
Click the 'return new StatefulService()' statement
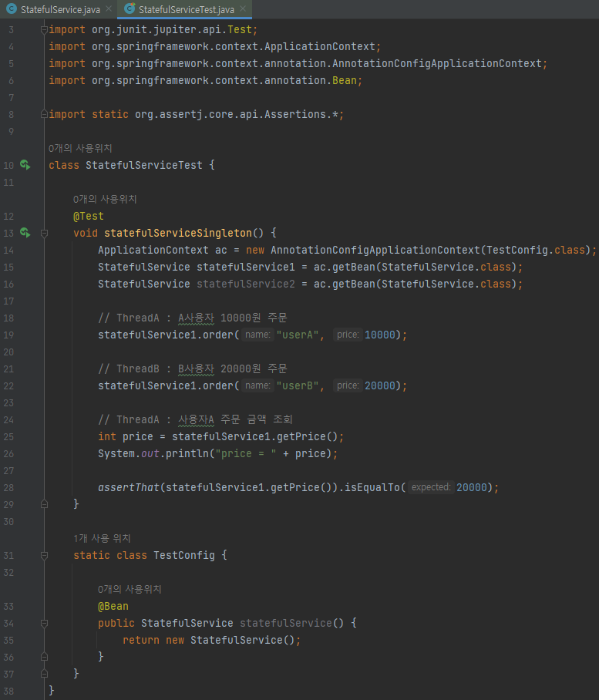coord(211,640)
